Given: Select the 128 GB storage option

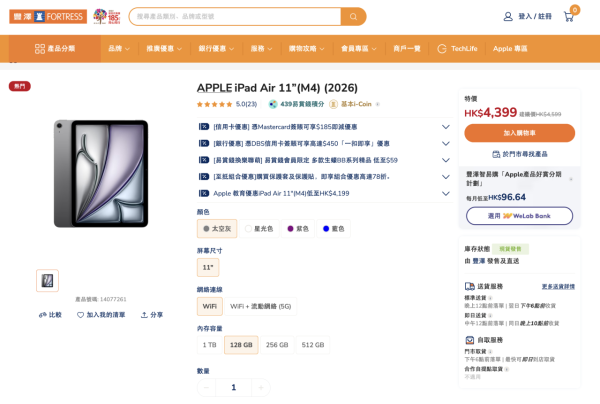Looking at the screenshot, I should [241, 345].
